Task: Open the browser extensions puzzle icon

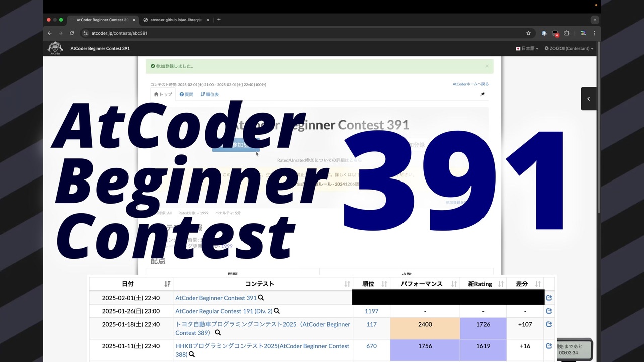Action: point(567,33)
